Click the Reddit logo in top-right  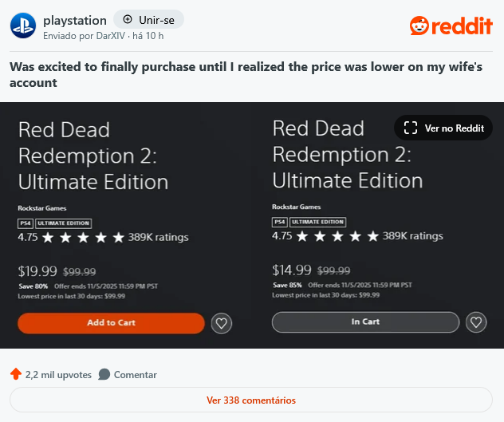451,26
